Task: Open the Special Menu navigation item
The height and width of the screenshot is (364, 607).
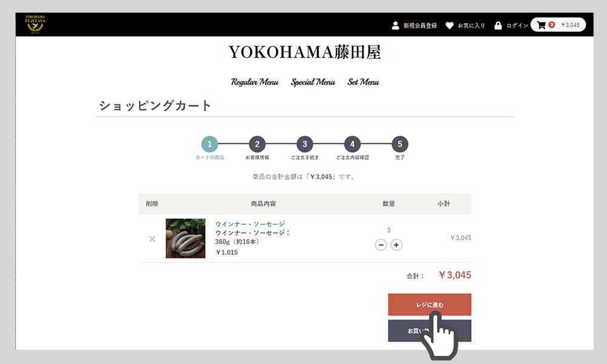Action: [x=313, y=82]
